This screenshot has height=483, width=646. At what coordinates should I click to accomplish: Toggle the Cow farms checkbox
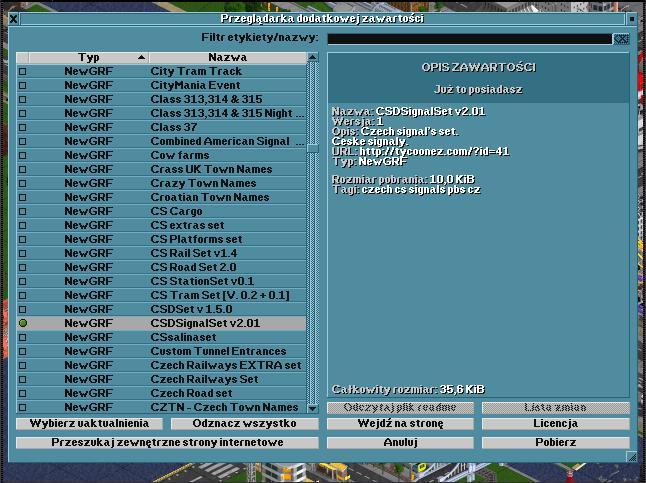[22, 156]
